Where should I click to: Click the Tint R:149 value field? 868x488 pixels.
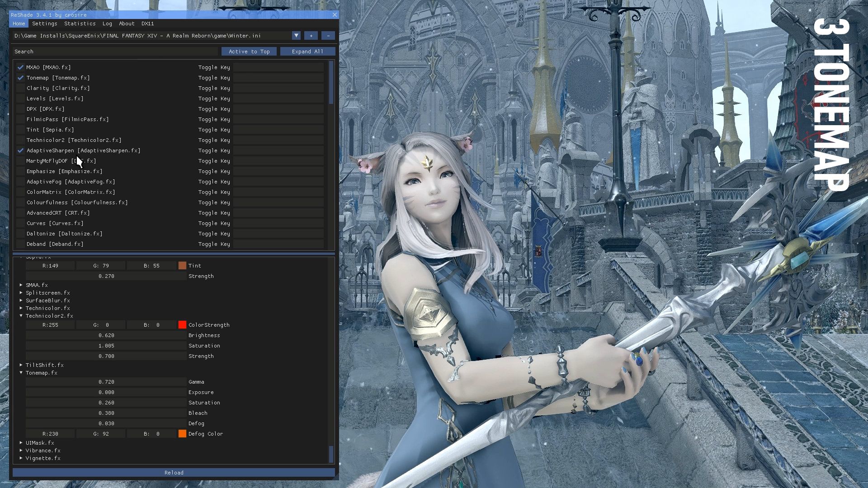50,266
